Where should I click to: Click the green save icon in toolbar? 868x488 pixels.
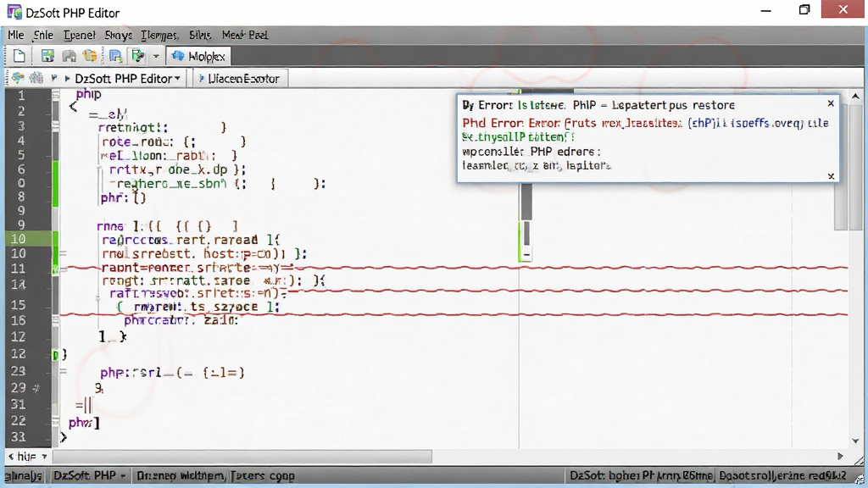[47, 56]
